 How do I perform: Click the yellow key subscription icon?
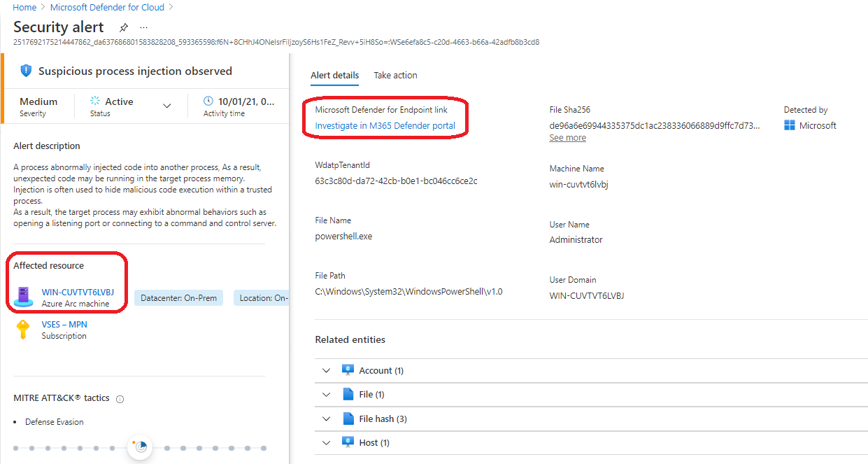(24, 330)
